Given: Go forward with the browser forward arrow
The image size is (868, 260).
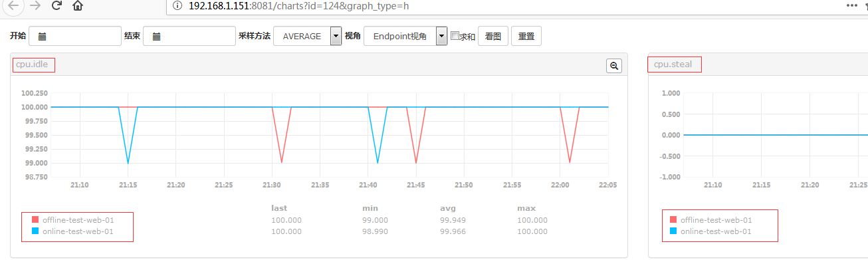Looking at the screenshot, I should 35,5.
